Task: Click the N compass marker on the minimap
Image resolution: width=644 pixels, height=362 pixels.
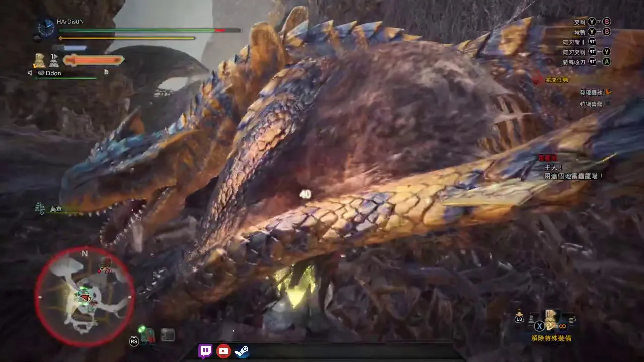Action: pos(85,253)
